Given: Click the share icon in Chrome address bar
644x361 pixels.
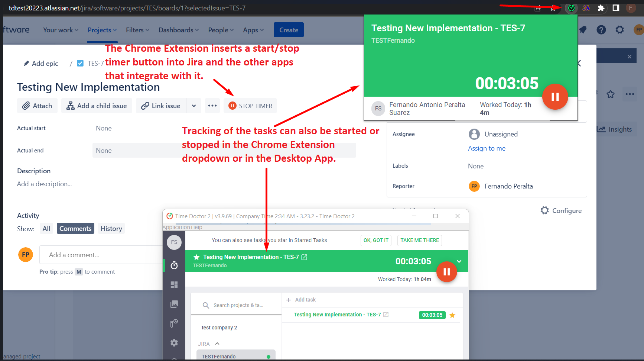Looking at the screenshot, I should 537,8.
